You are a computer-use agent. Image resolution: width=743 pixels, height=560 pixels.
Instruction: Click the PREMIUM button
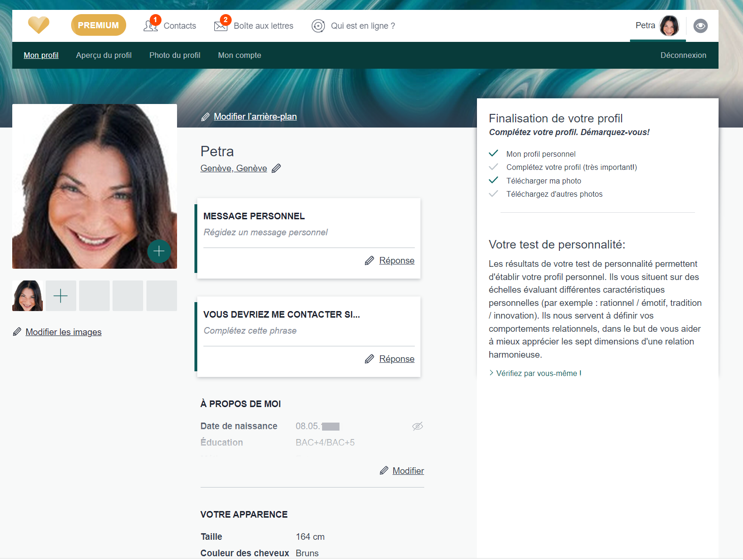(x=98, y=25)
